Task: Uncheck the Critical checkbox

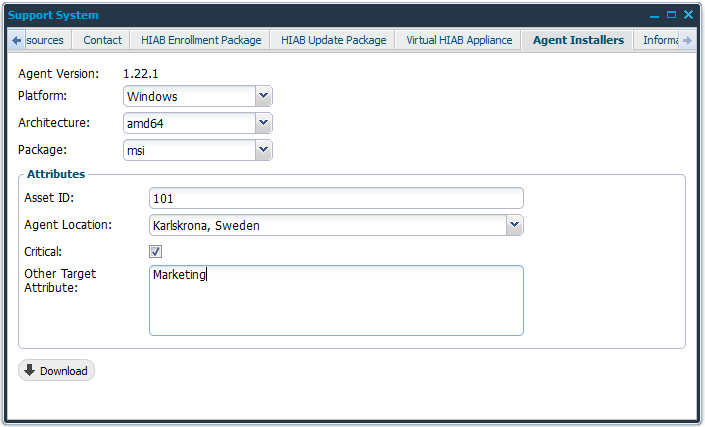Action: click(x=156, y=251)
